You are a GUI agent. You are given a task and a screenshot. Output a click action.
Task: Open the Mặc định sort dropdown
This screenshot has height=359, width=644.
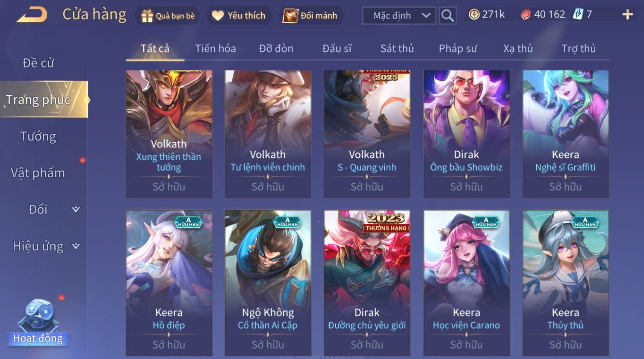(399, 16)
